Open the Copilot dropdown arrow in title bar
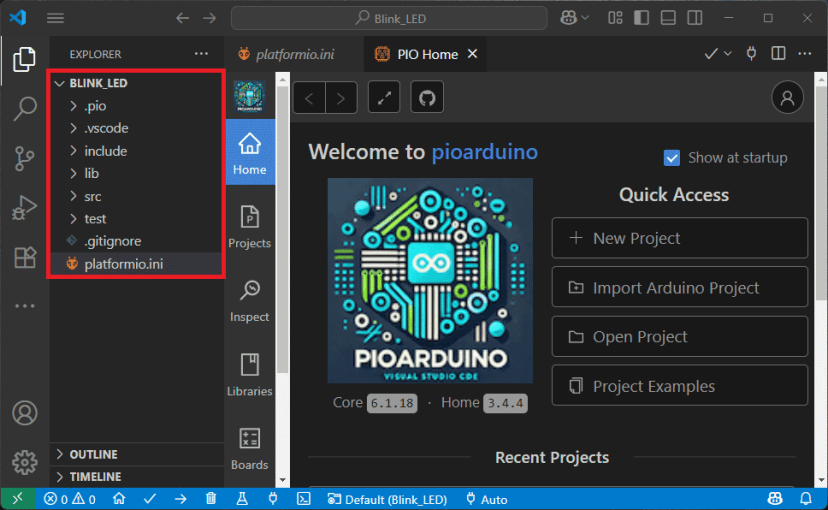This screenshot has width=828, height=510. pyautogui.click(x=585, y=18)
